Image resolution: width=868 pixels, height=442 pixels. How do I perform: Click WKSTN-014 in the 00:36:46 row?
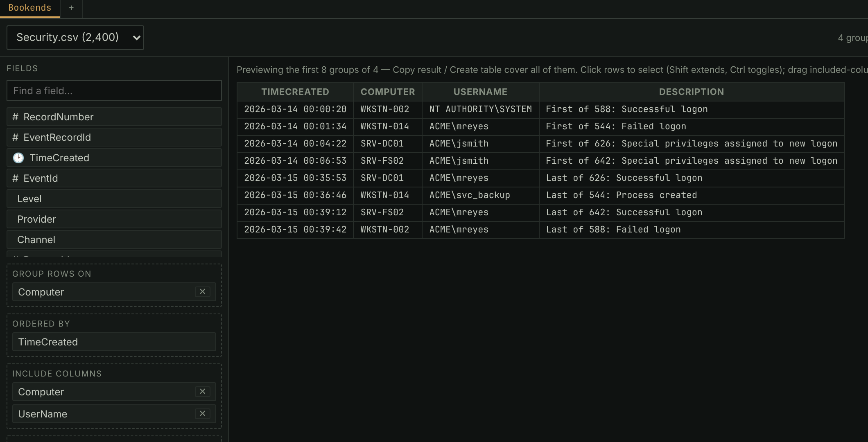[x=388, y=195]
